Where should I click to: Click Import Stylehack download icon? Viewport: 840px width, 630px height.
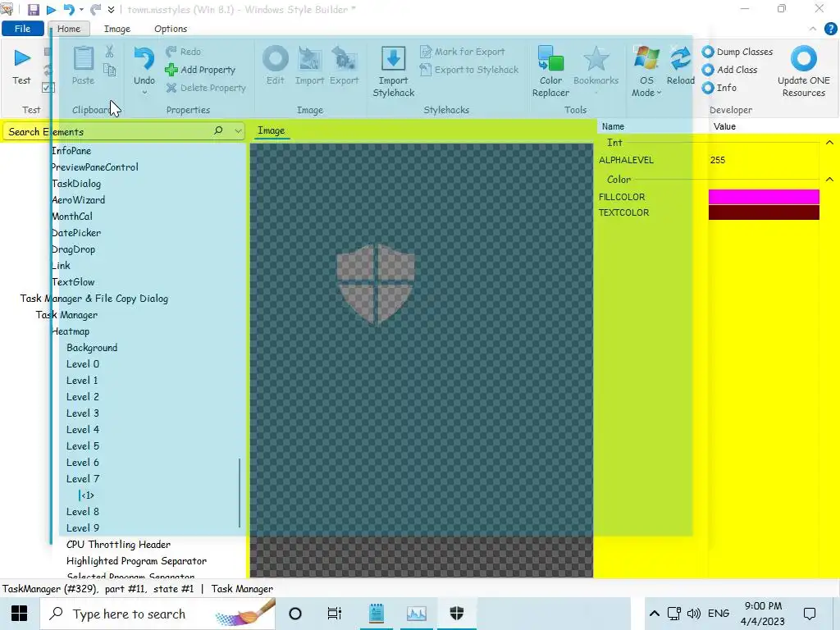[393, 58]
